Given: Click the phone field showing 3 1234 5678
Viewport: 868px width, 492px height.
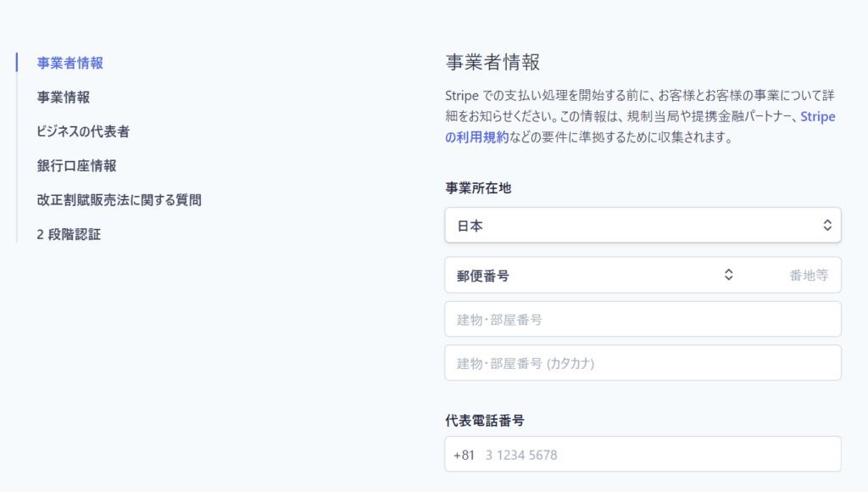Looking at the screenshot, I should pos(659,455).
